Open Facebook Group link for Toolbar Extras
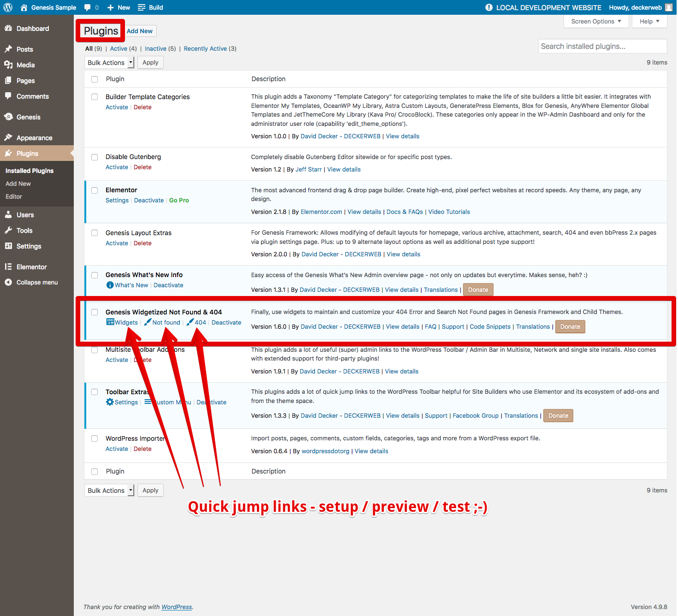This screenshot has height=616, width=678. click(476, 415)
